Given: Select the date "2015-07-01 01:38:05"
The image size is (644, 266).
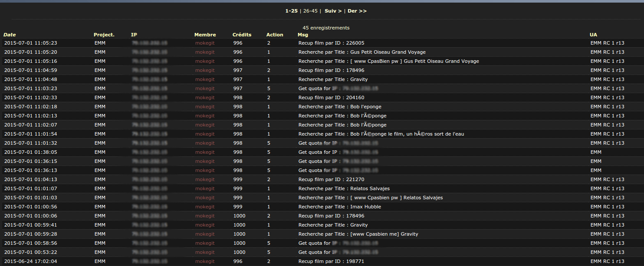Looking at the screenshot, I should pos(30,152).
